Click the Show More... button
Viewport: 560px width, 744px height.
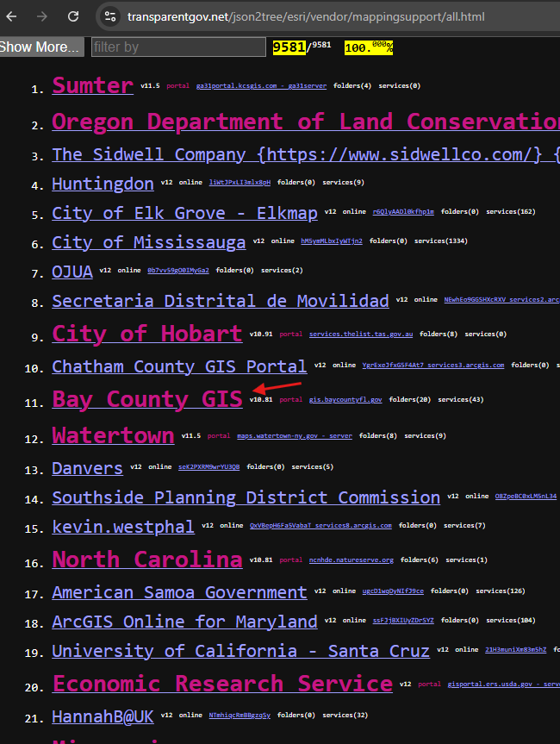pos(41,47)
